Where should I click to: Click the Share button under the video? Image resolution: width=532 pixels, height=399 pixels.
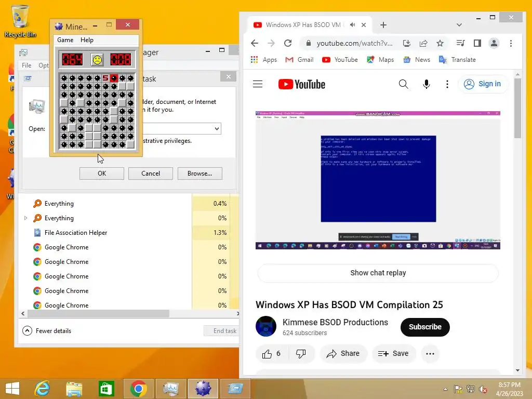click(x=343, y=354)
